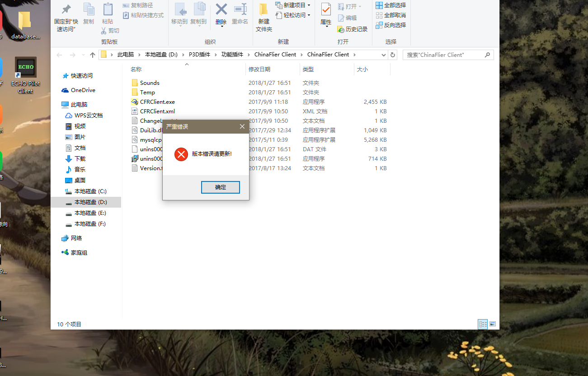The image size is (588, 376).
Task: Click the forward navigation arrow
Action: point(73,55)
